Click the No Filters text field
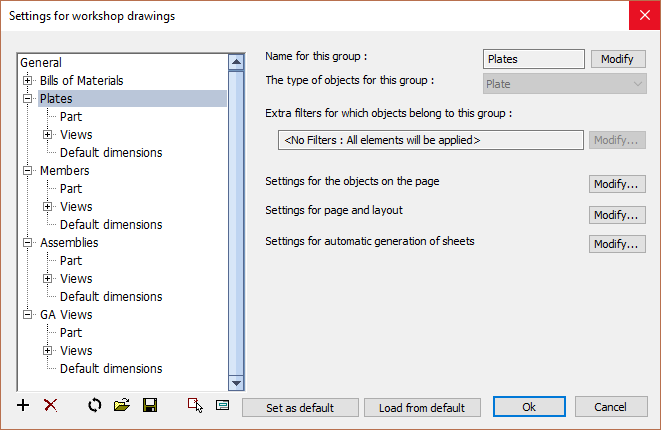 pos(430,140)
